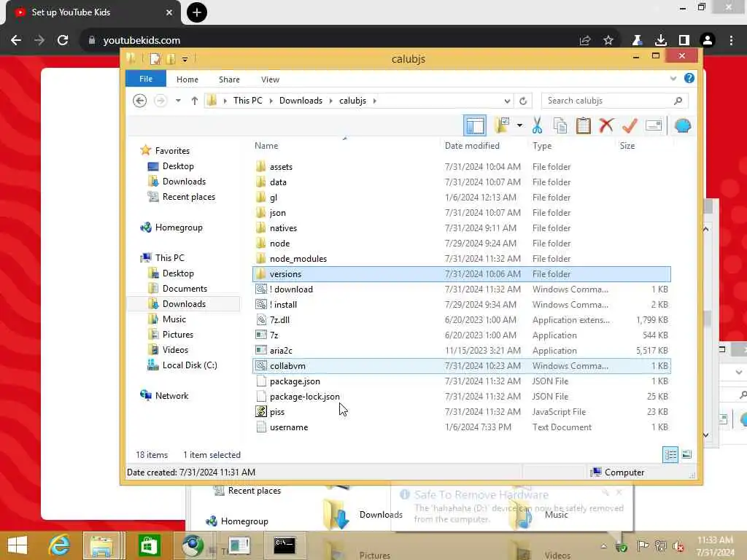Click the red X Delete toolbar icon
Image resolution: width=747 pixels, height=560 pixels.
pos(606,125)
